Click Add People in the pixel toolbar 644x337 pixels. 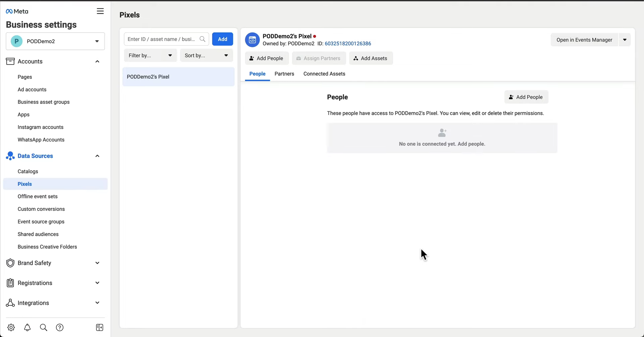[x=267, y=58]
